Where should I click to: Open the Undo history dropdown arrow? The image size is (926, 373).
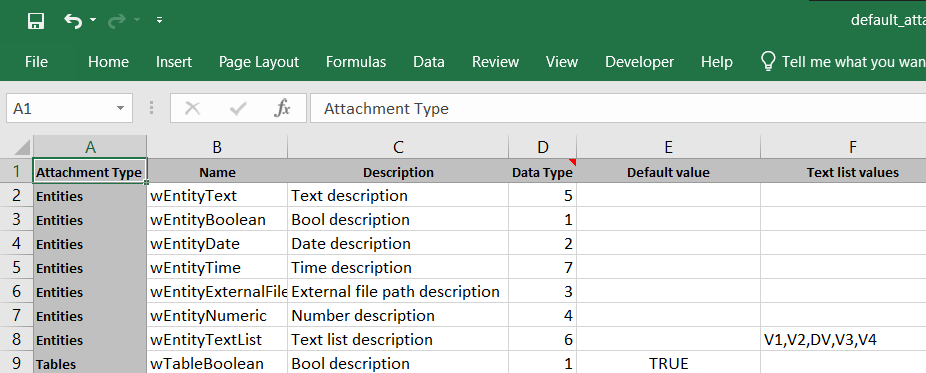pyautogui.click(x=93, y=21)
